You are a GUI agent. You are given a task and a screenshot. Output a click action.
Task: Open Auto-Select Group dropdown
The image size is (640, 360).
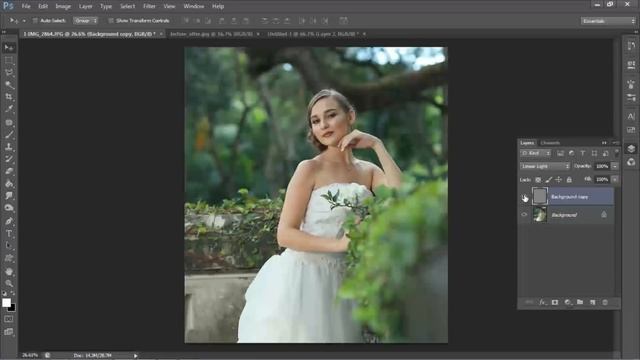(85, 20)
